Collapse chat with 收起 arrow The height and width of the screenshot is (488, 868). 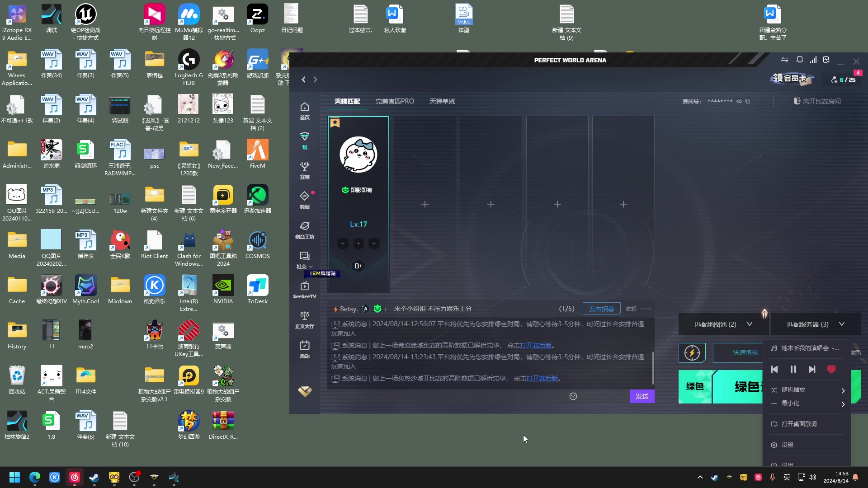coord(638,309)
